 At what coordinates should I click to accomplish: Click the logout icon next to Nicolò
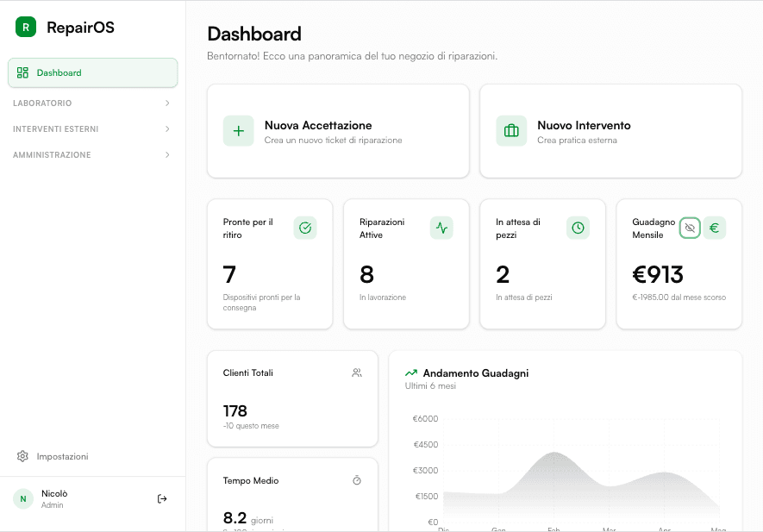[x=162, y=499]
